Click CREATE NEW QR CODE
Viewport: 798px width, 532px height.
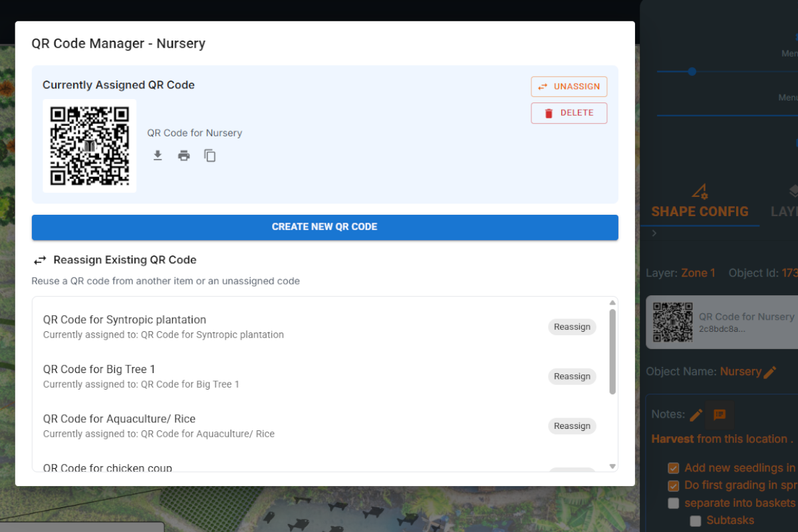[x=325, y=226]
